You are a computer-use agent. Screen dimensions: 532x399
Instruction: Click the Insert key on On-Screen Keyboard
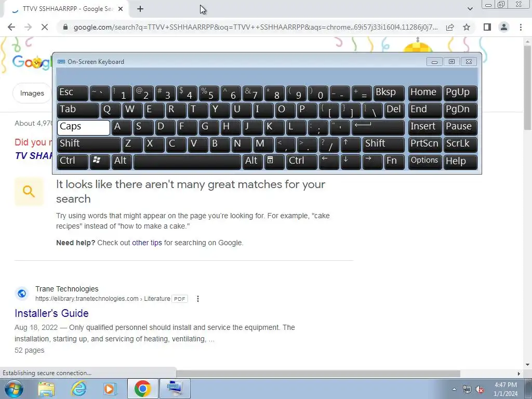425,127
